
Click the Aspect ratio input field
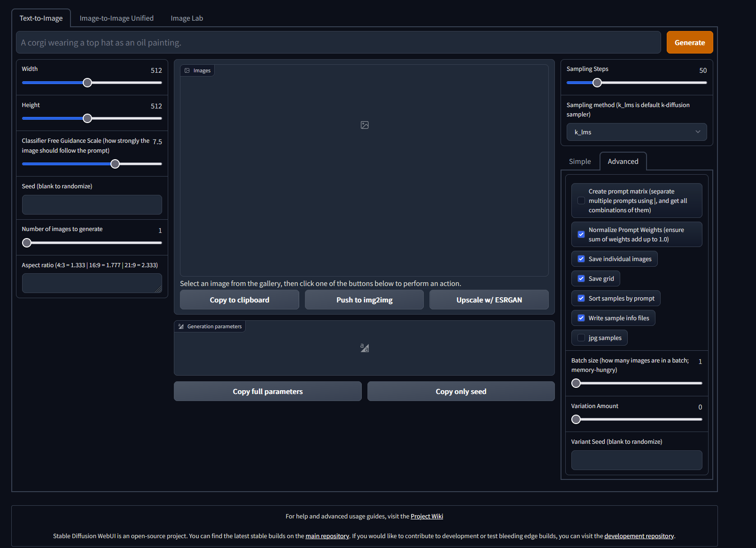92,283
